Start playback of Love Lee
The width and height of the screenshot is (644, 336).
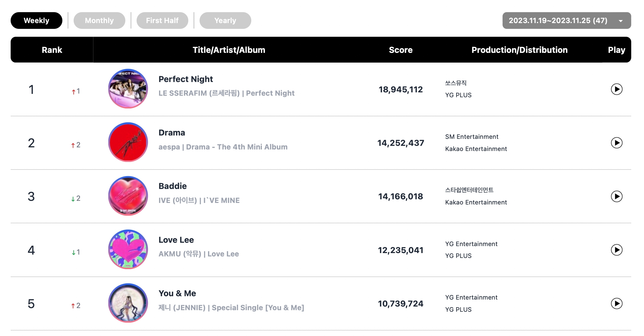(616, 250)
